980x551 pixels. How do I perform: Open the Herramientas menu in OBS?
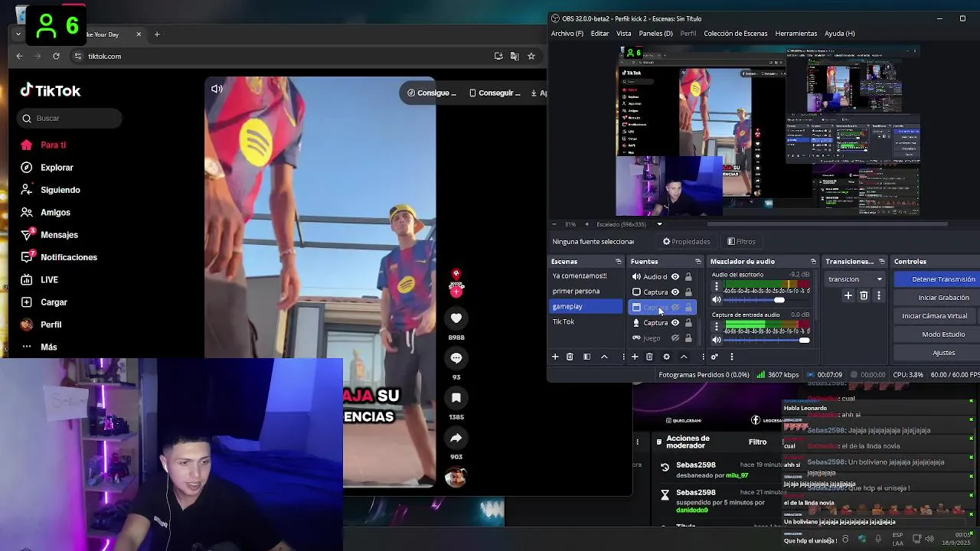pos(795,34)
